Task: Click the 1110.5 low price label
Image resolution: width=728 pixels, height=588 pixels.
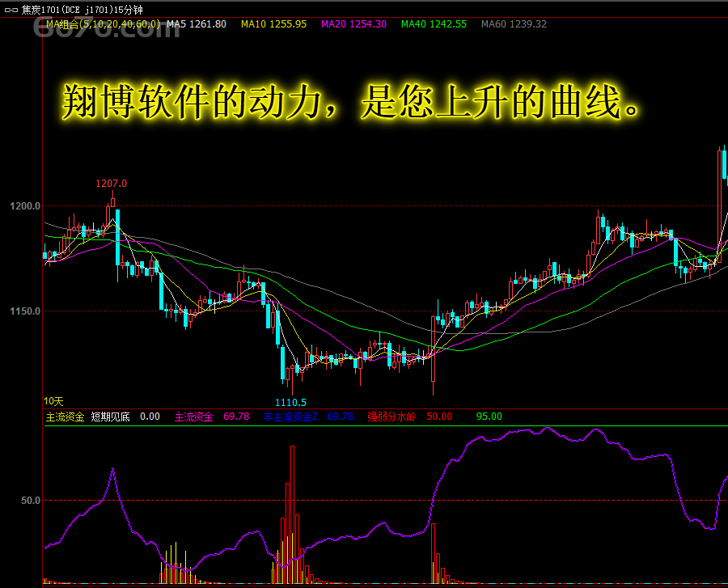Action: pos(290,402)
